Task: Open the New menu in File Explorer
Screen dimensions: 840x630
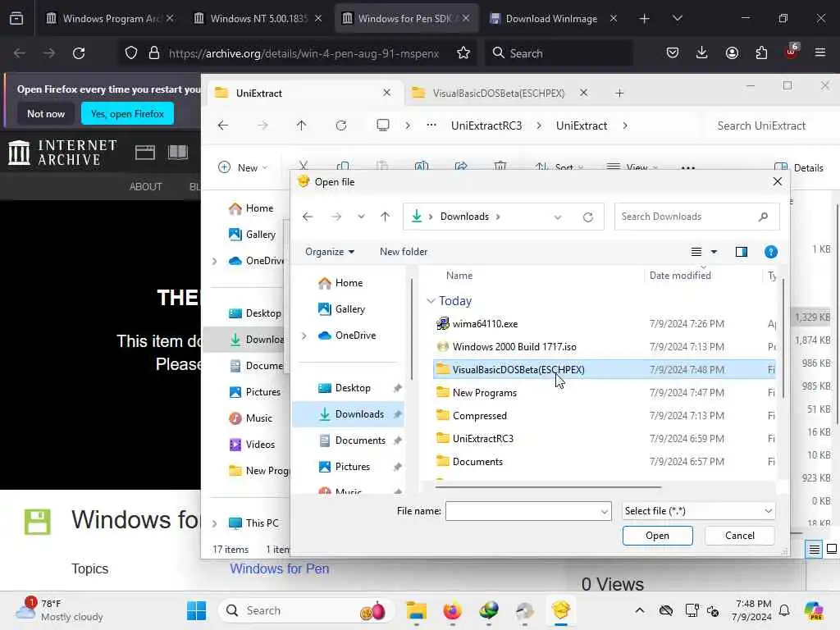Action: coord(243,167)
